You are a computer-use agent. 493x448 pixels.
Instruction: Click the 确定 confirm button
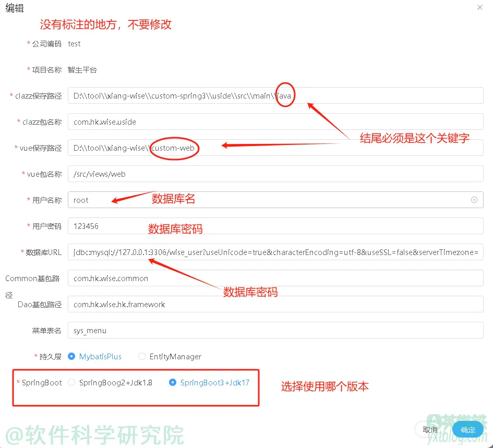click(467, 430)
